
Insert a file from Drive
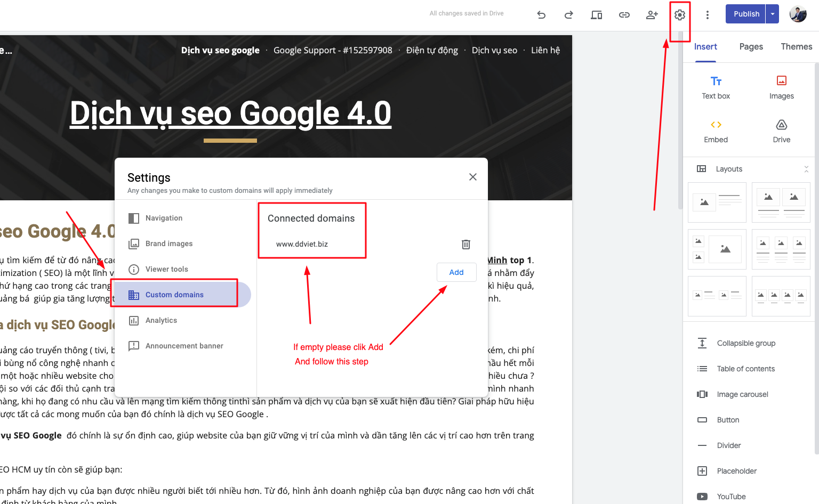pyautogui.click(x=782, y=132)
